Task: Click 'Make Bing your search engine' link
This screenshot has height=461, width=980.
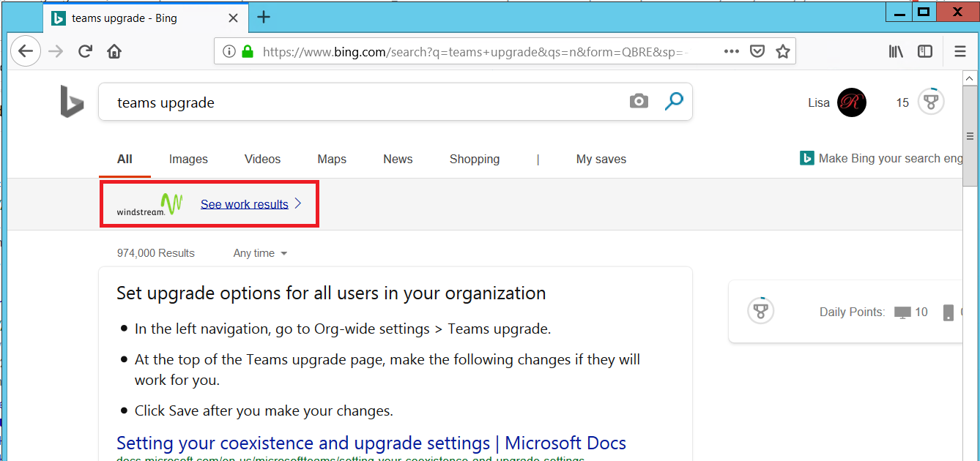Action: (881, 158)
